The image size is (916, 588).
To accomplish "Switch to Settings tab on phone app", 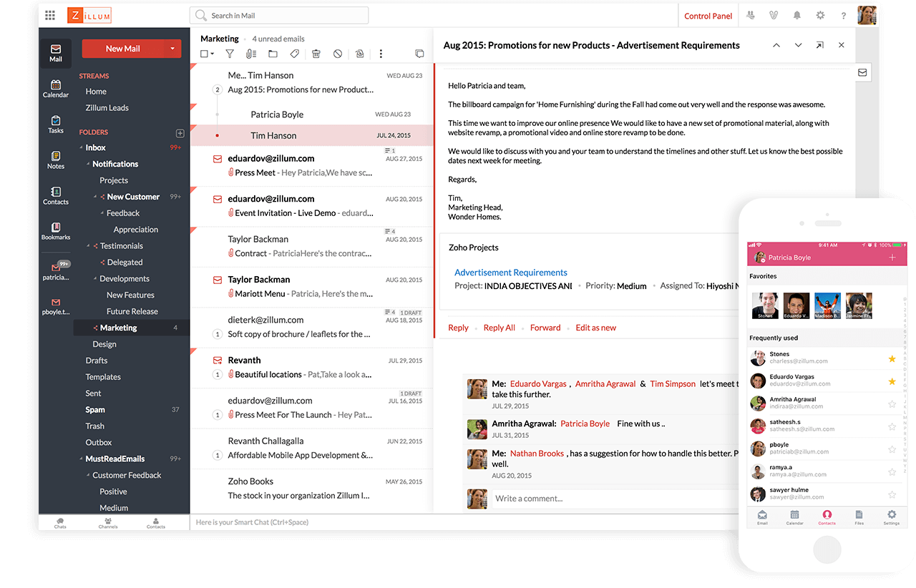I will pyautogui.click(x=892, y=517).
